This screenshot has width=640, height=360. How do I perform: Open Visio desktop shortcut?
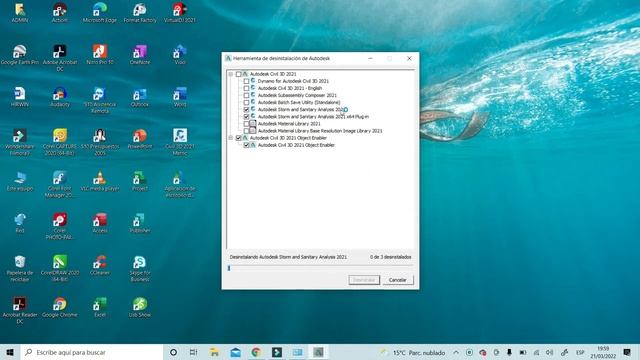click(180, 55)
